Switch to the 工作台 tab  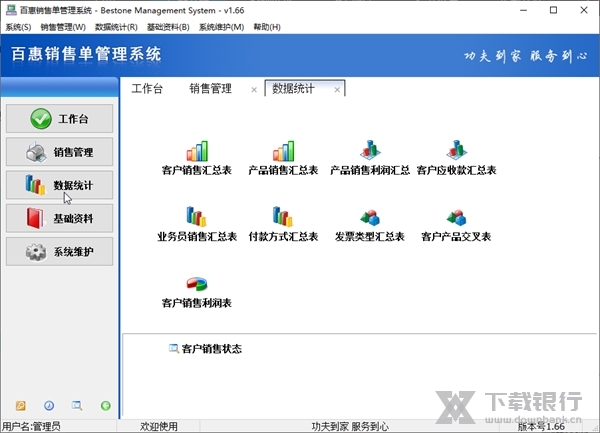click(x=147, y=89)
